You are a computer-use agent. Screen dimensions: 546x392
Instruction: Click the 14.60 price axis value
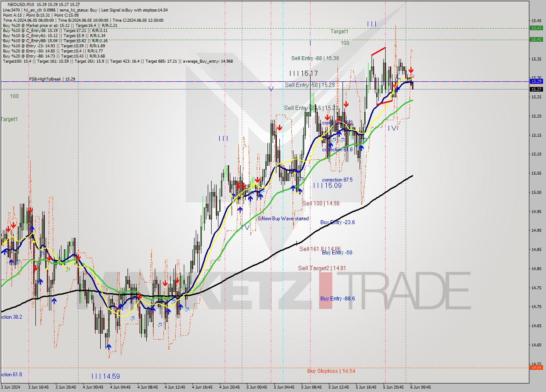click(x=536, y=345)
